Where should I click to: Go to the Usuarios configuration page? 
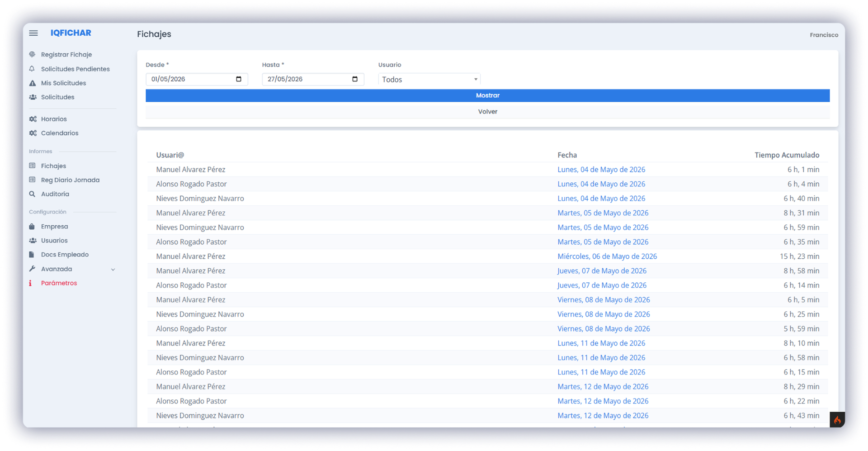pyautogui.click(x=54, y=241)
